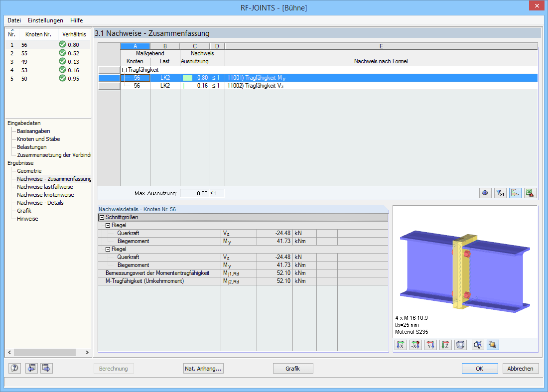548x392 pixels.
Task: Click Abbrechen button
Action: pyautogui.click(x=521, y=368)
